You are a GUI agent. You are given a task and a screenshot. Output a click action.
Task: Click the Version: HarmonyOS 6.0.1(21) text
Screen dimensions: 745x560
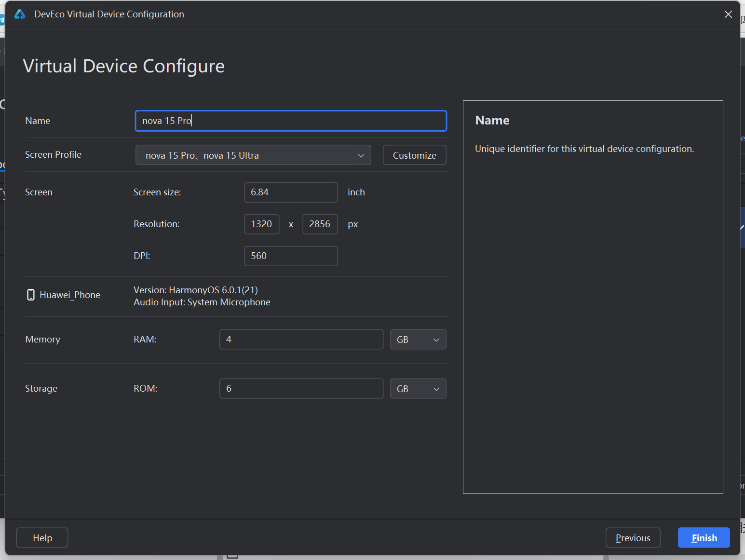[196, 290]
